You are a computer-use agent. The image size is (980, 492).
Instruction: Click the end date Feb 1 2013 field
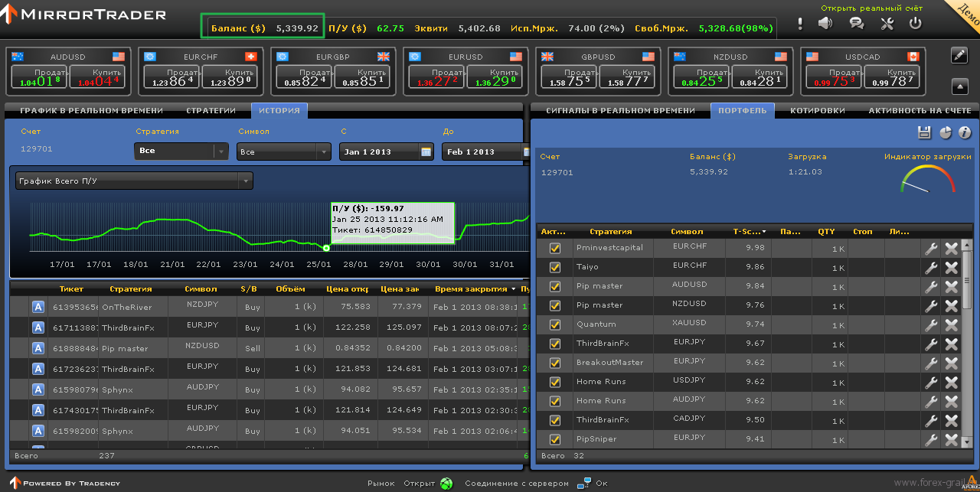(486, 152)
